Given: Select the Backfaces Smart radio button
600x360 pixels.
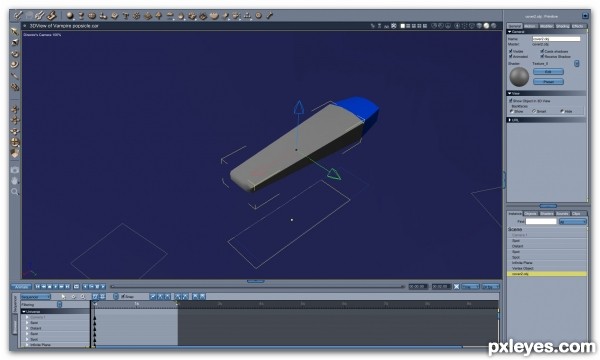Looking at the screenshot, I should tap(534, 111).
